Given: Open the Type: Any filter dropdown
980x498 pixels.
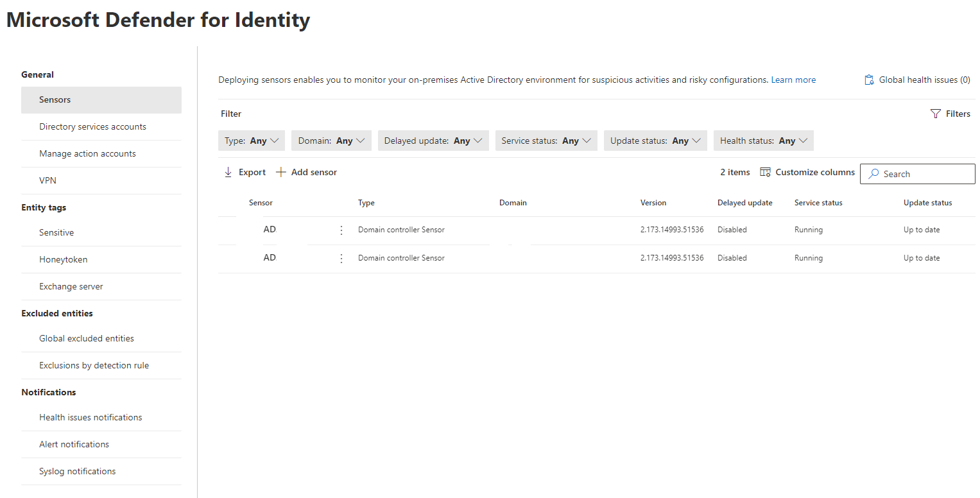Looking at the screenshot, I should [252, 141].
